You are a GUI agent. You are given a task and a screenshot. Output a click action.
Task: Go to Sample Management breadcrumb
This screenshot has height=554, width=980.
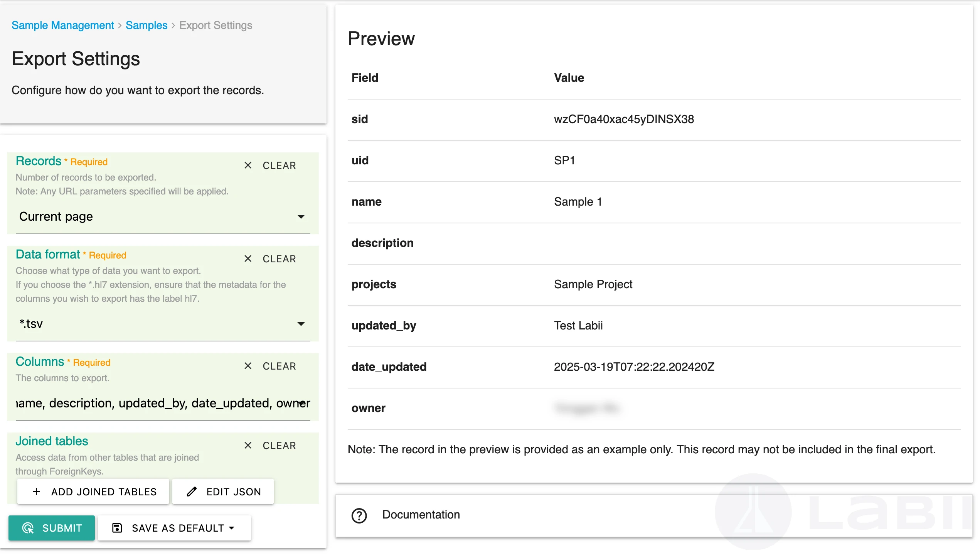click(x=63, y=25)
